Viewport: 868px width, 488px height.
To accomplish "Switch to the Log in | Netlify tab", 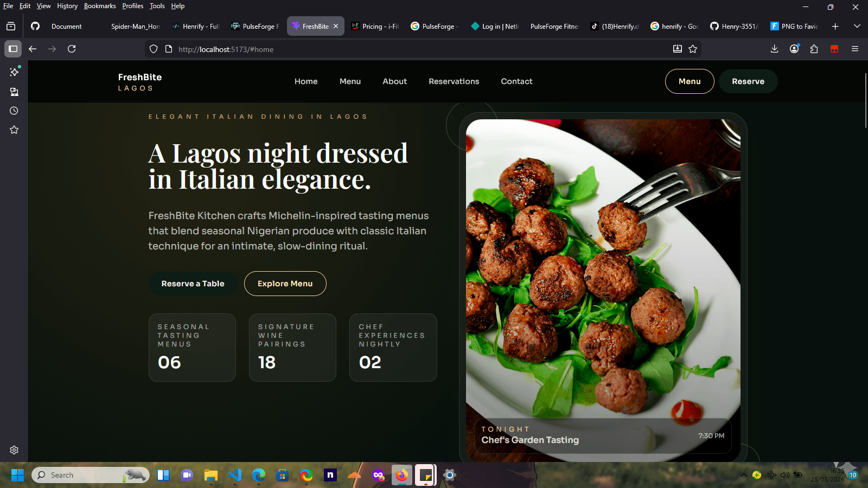I will (495, 26).
